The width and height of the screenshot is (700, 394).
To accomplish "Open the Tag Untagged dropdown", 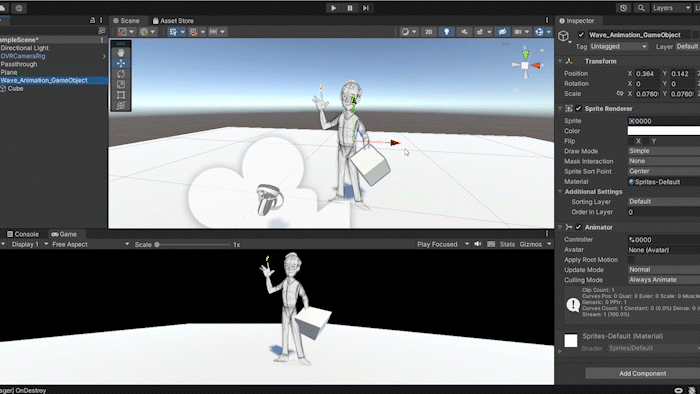I will pyautogui.click(x=619, y=46).
